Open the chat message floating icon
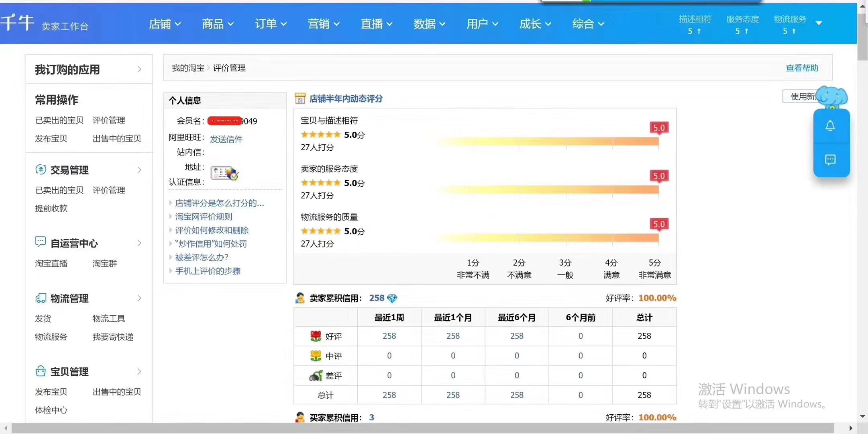868x434 pixels. (x=830, y=160)
